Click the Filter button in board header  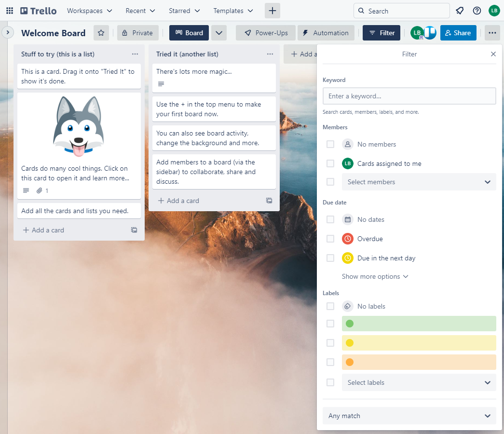click(381, 33)
